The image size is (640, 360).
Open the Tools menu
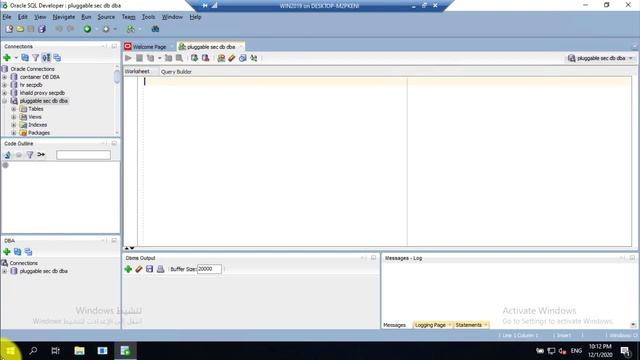148,17
